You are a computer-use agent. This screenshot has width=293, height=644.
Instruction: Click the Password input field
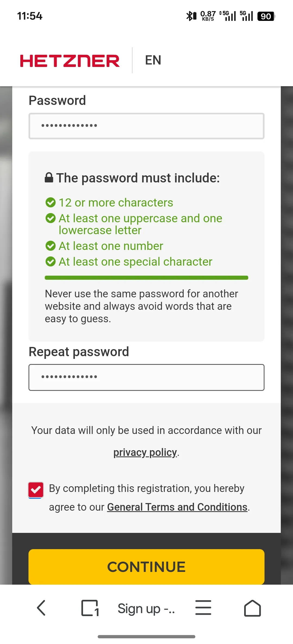146,126
